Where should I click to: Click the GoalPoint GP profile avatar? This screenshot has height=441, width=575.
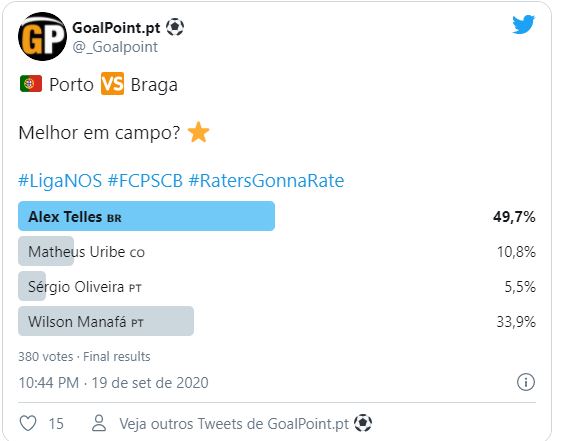coord(42,36)
